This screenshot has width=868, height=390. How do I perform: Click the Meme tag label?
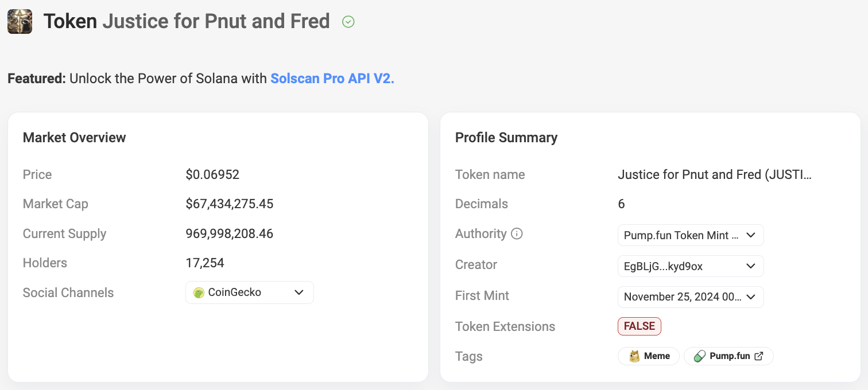(657, 356)
